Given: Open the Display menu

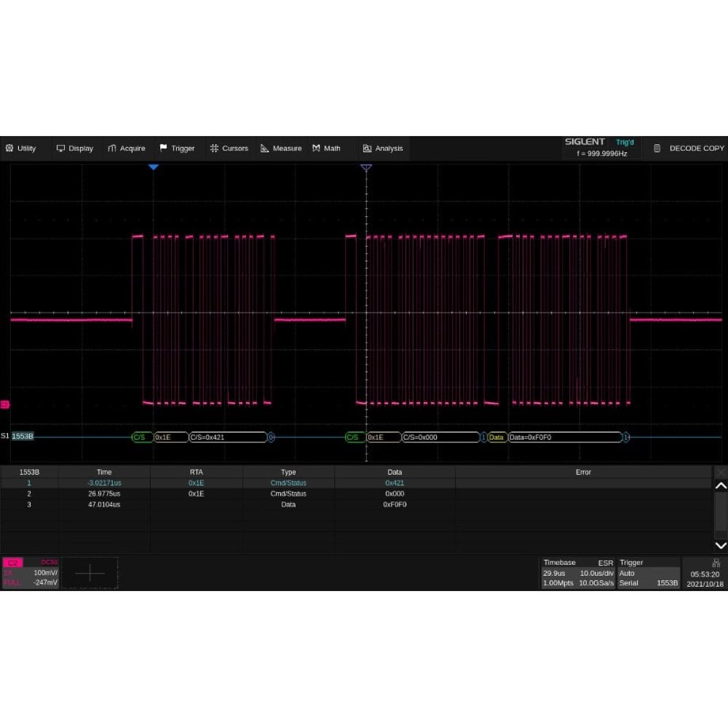Looking at the screenshot, I should point(74,149).
